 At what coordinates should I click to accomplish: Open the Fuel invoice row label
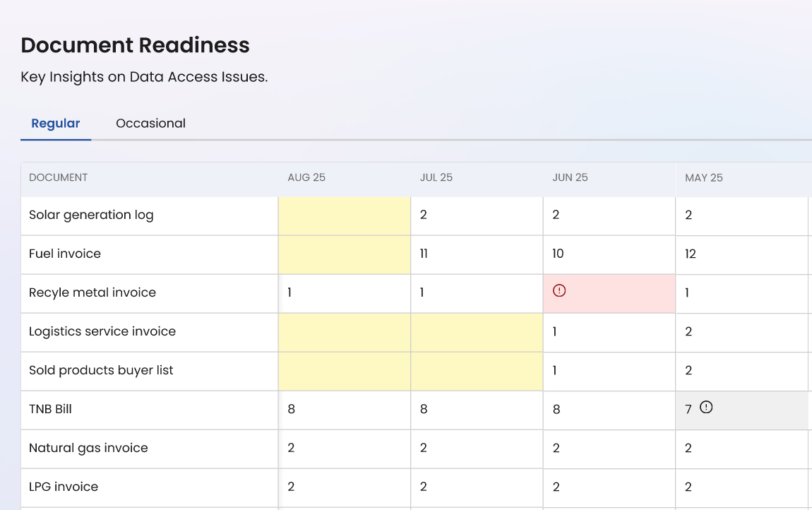65,254
